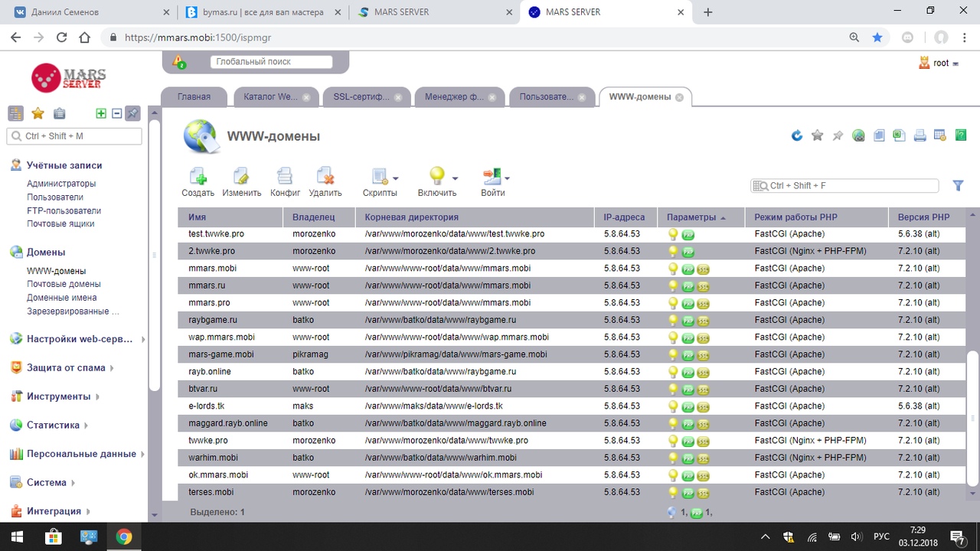This screenshot has width=980, height=551.
Task: Open Конфиг for the selected domain
Action: coord(285,178)
